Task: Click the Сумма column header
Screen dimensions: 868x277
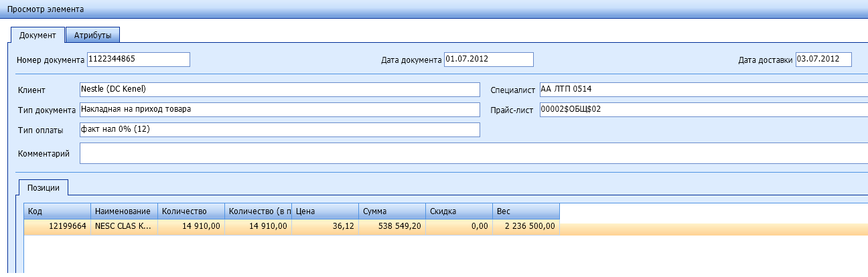Action: pos(392,211)
